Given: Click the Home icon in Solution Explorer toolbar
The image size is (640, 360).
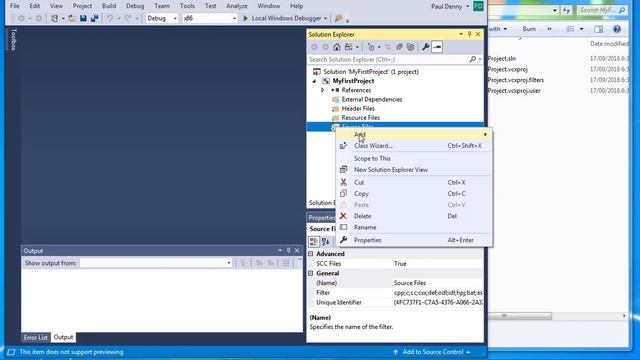Looking at the screenshot, I should pyautogui.click(x=337, y=47).
